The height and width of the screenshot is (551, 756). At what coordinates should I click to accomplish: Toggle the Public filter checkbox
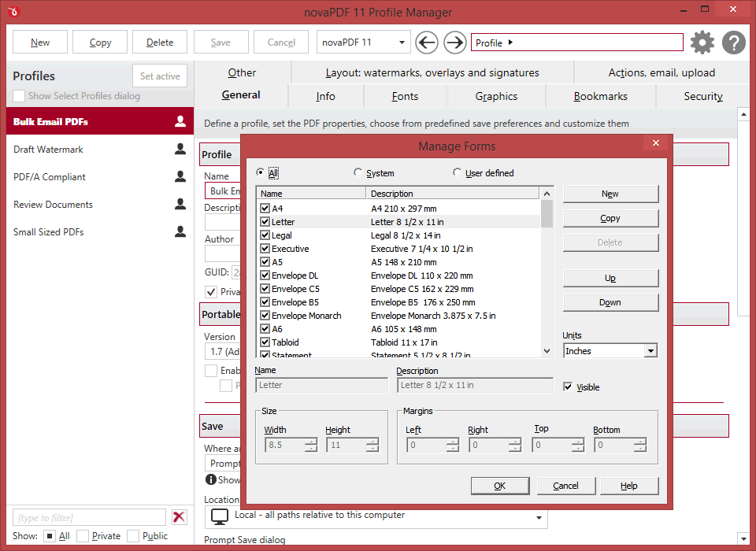(x=133, y=536)
